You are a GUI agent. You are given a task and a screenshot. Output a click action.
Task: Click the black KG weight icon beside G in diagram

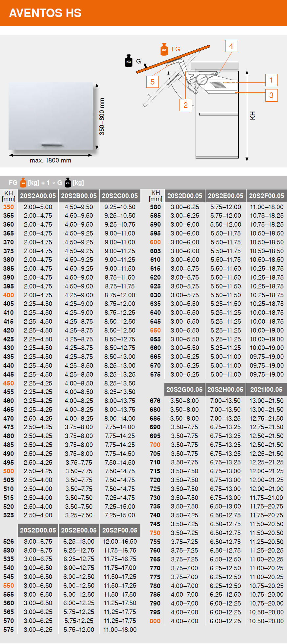click(129, 61)
